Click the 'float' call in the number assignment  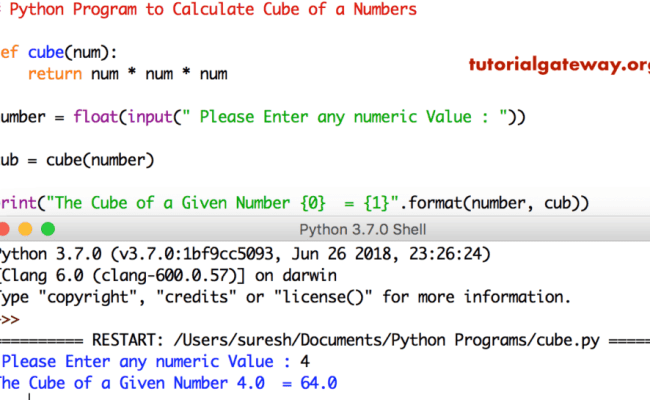95,116
